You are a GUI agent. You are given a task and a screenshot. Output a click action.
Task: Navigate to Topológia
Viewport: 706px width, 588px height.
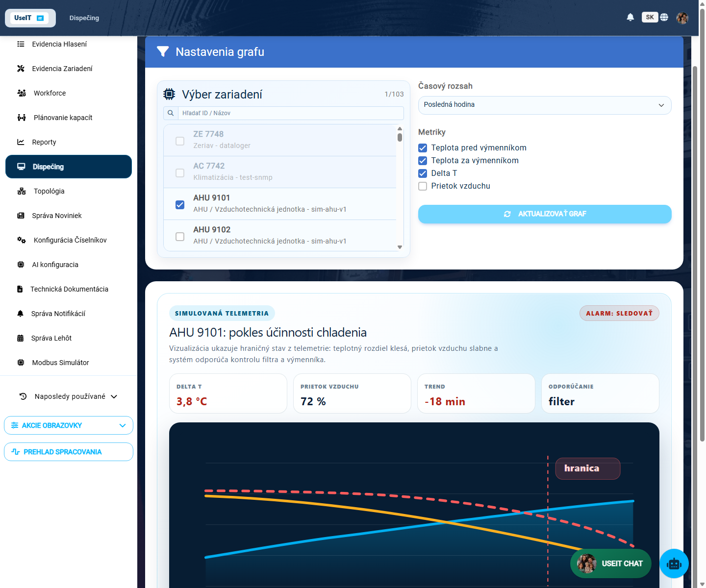click(69, 191)
